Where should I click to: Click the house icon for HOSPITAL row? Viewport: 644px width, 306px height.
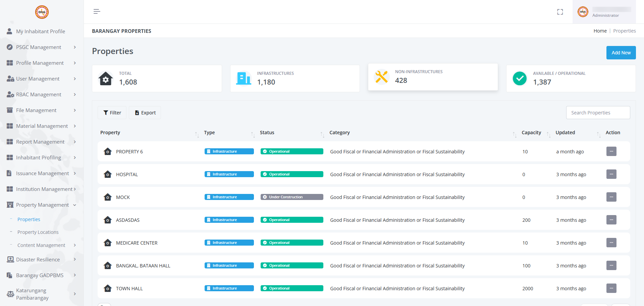(108, 174)
